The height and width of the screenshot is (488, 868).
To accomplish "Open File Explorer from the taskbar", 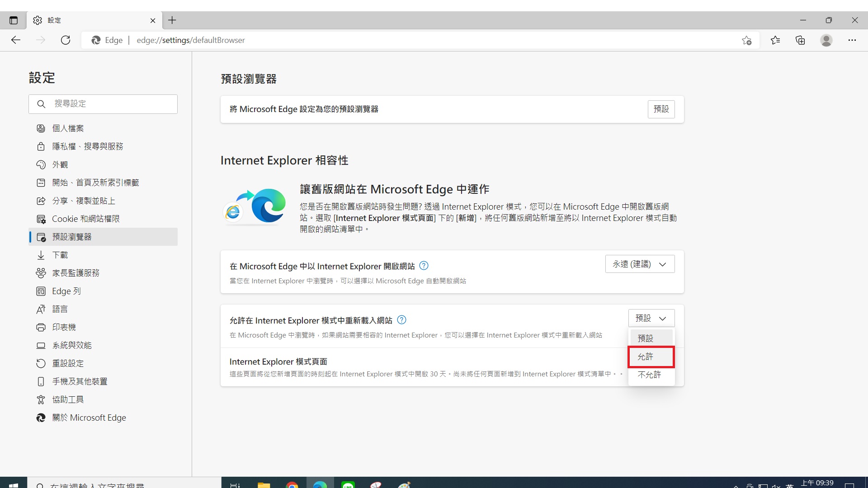I will (x=264, y=484).
